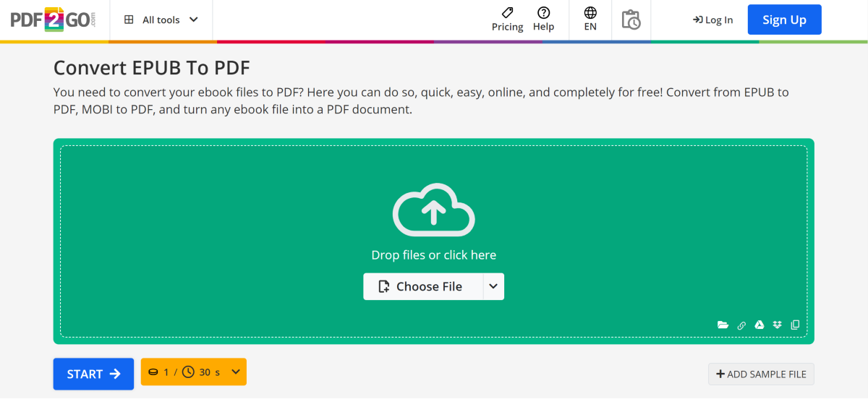Viewport: 868px width, 399px height.
Task: Browse files using the folder icon
Action: [x=723, y=325]
